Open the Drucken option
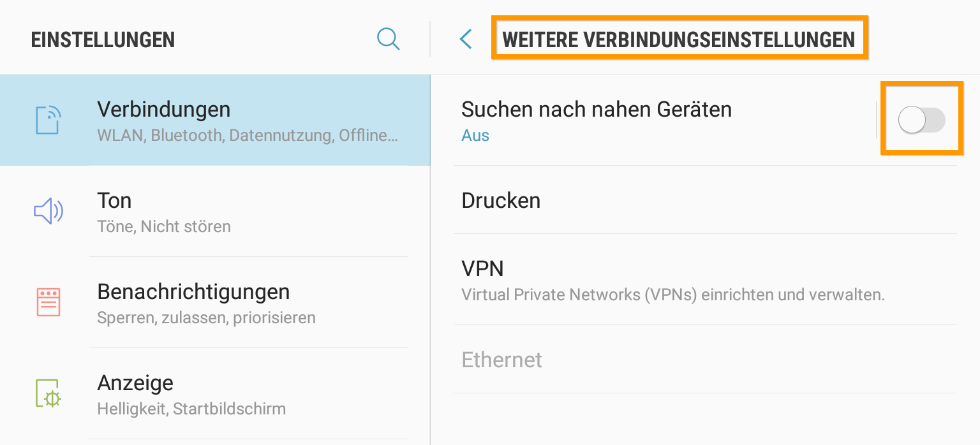 tap(705, 200)
